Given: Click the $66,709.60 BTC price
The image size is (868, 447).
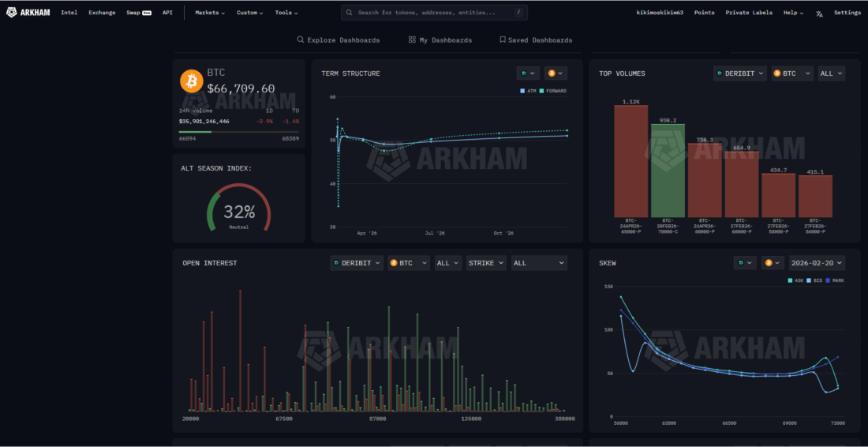Looking at the screenshot, I should click(241, 88).
